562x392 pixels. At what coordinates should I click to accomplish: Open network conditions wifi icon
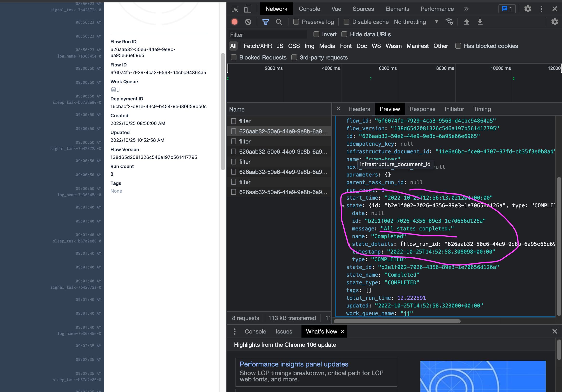pyautogui.click(x=449, y=22)
